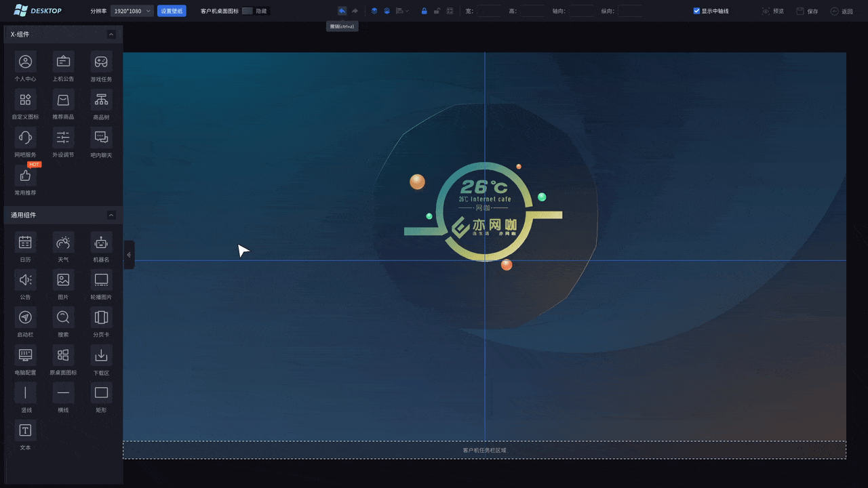Click the 返回 back button
Screen dimensions: 868x488
click(842, 11)
